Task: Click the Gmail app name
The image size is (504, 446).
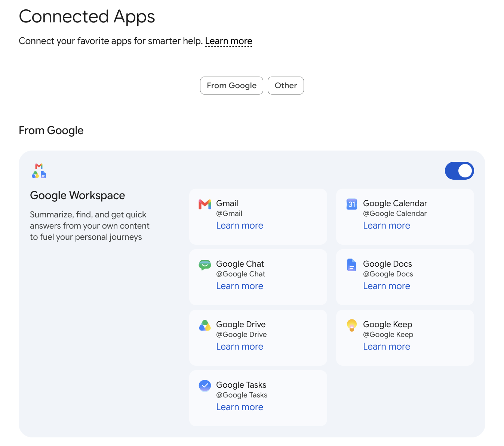Action: click(x=227, y=203)
